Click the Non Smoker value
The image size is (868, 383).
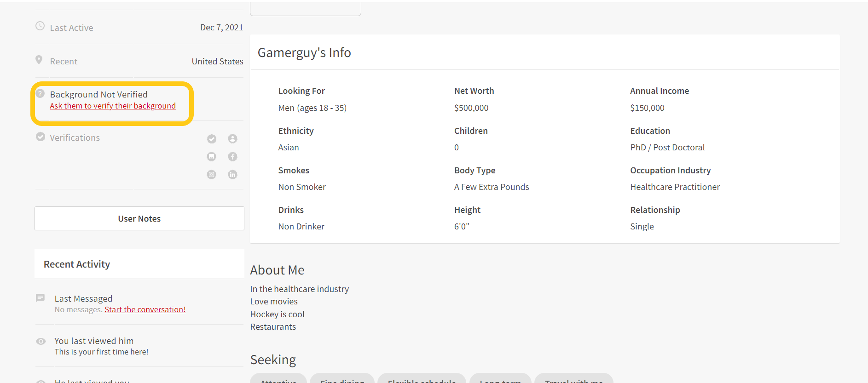[302, 187]
